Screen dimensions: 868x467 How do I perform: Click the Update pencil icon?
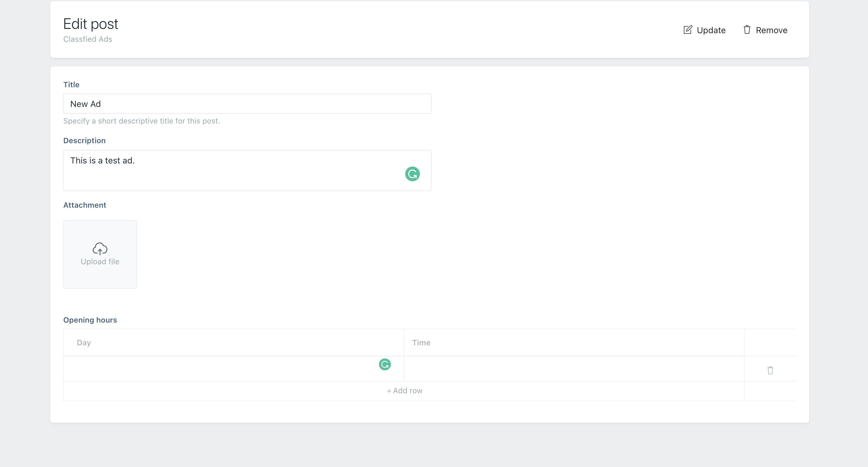coord(688,30)
